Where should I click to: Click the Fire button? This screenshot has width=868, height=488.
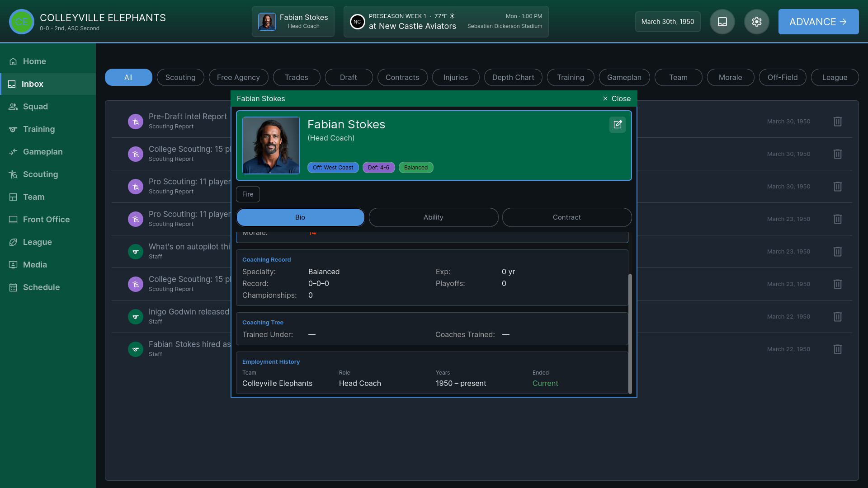tap(248, 194)
